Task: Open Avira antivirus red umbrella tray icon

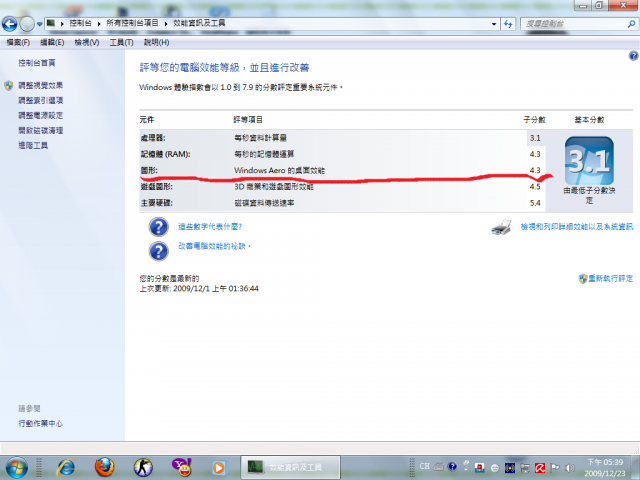Action: pos(540,468)
